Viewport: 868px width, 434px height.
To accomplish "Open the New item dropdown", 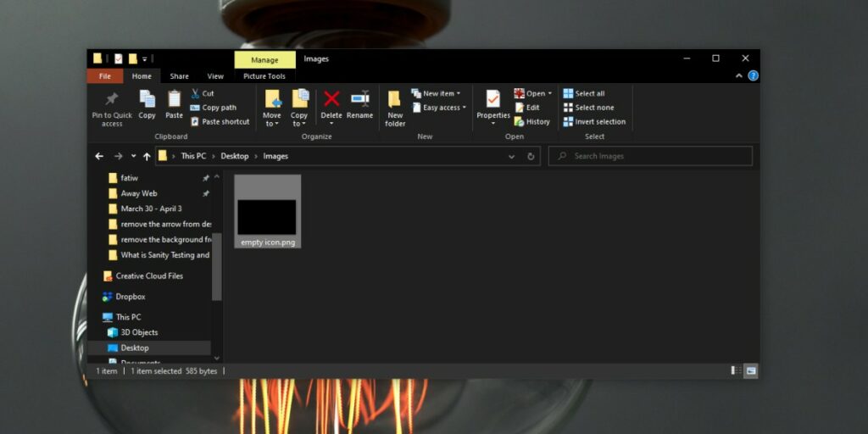I will point(437,93).
